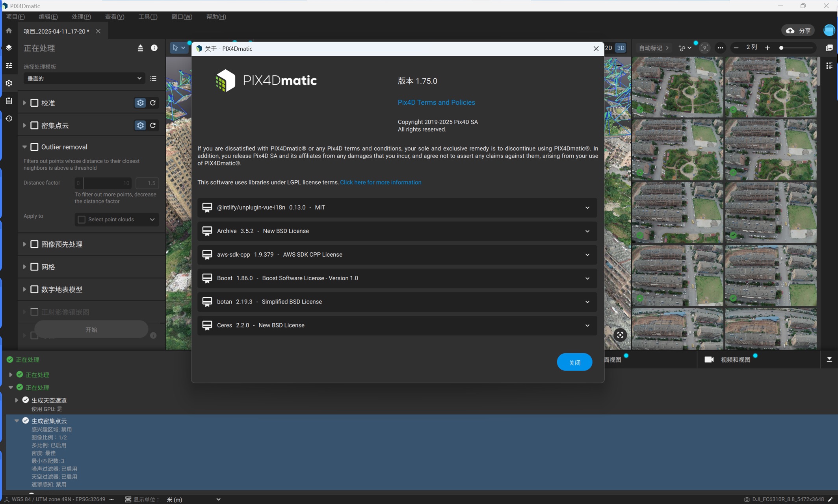Open the user account avatar icon
The image size is (838, 504).
click(829, 30)
